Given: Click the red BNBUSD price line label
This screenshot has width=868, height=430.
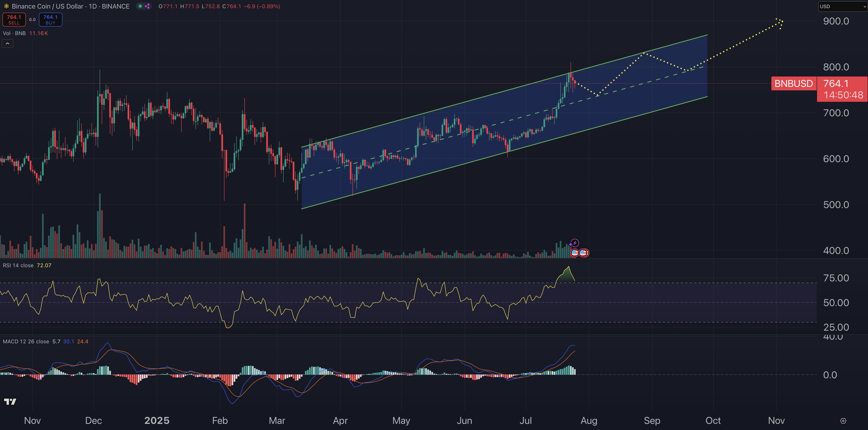Looking at the screenshot, I should point(794,83).
